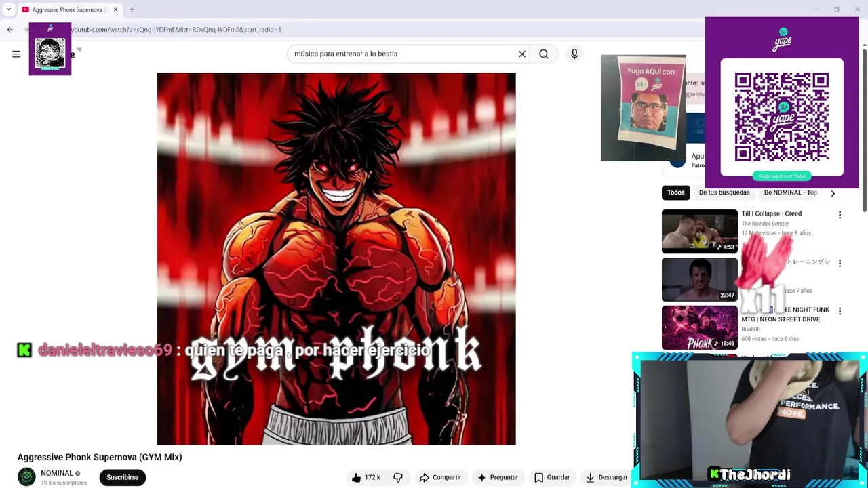The image size is (868, 488).
Task: Click the top-left avatar overlay image
Action: pyautogui.click(x=50, y=49)
